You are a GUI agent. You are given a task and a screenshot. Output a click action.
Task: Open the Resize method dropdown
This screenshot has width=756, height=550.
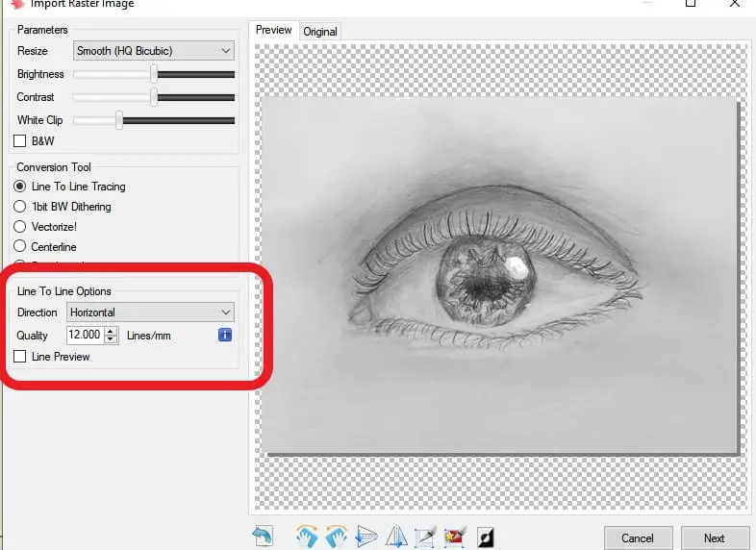(154, 51)
